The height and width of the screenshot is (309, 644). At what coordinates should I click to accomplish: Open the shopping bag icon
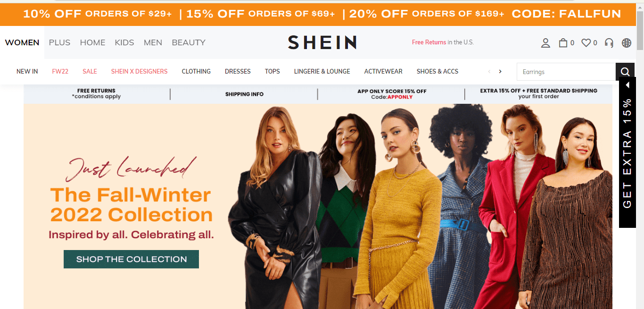coord(563,43)
